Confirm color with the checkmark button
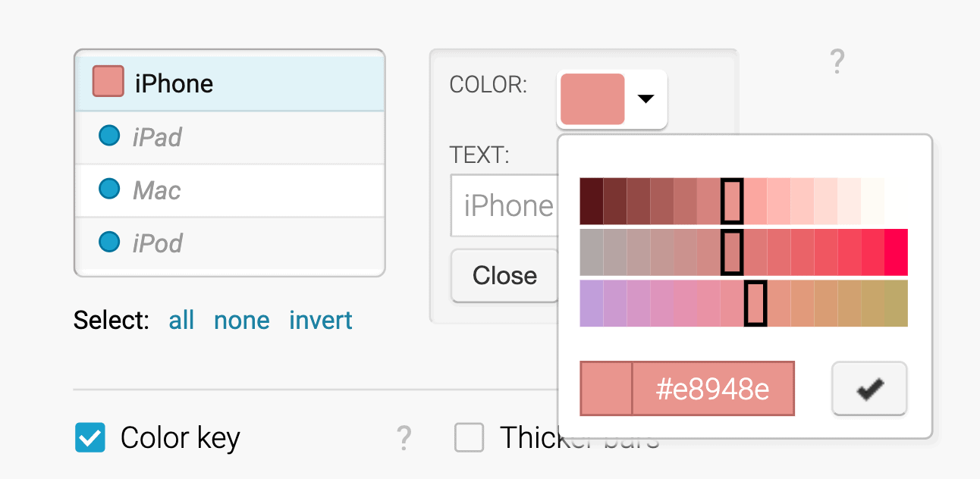 869,389
